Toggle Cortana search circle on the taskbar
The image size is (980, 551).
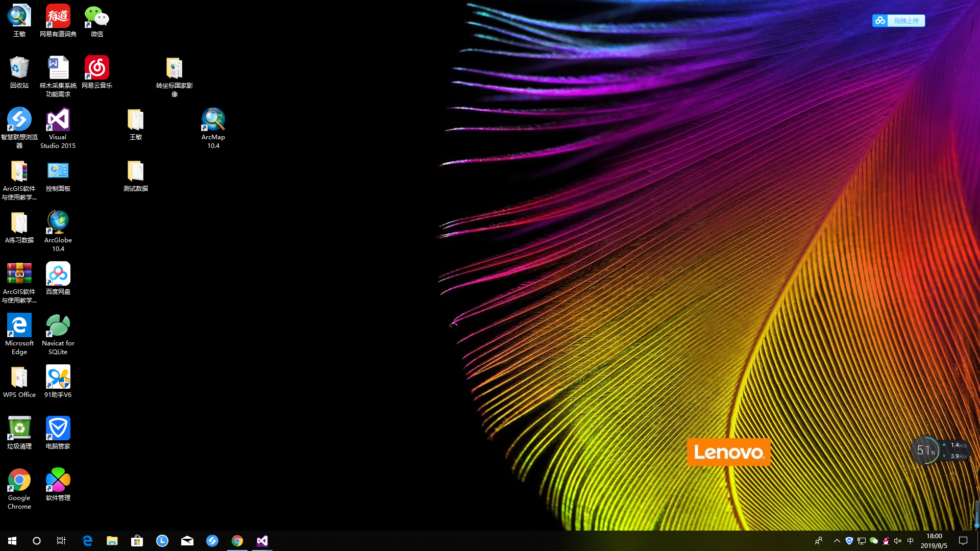tap(37, 541)
